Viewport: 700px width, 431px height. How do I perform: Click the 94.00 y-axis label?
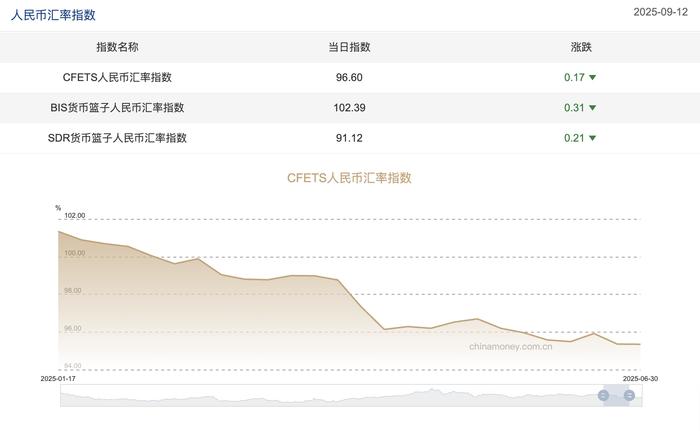pyautogui.click(x=73, y=366)
